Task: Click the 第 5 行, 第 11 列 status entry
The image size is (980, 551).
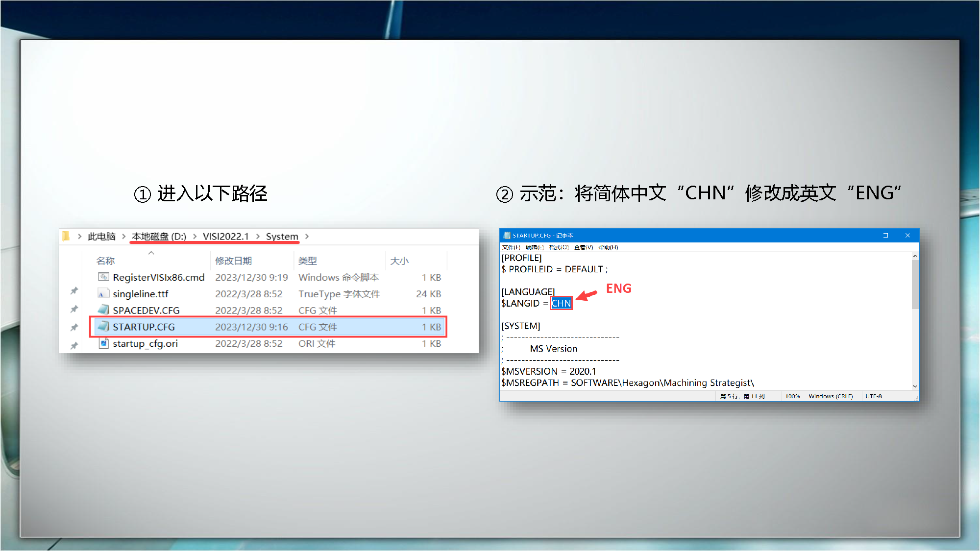Action: 742,396
